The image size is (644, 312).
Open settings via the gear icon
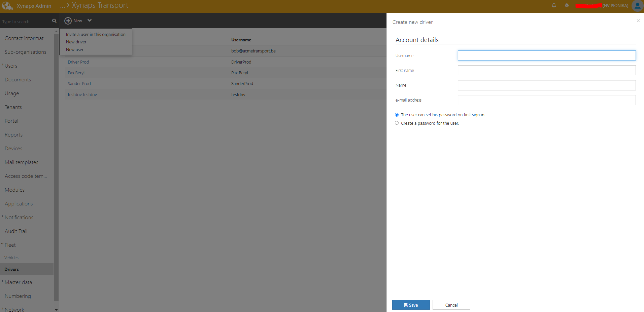tap(567, 5)
